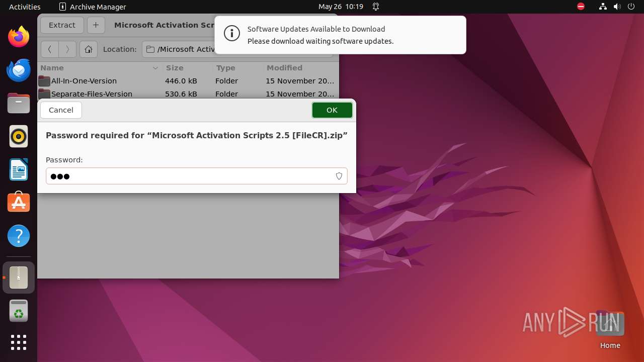Click All-In-One-Version modified date
The image size is (644, 362).
click(300, 81)
